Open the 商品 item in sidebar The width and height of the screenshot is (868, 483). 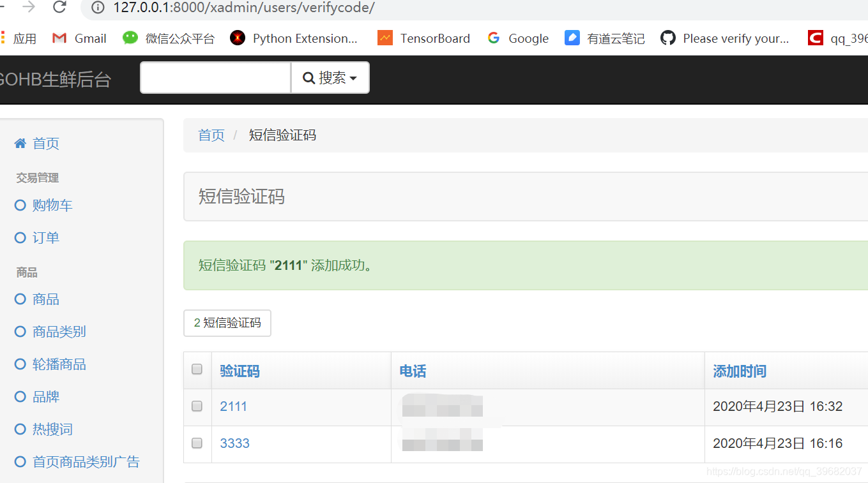[x=46, y=299]
